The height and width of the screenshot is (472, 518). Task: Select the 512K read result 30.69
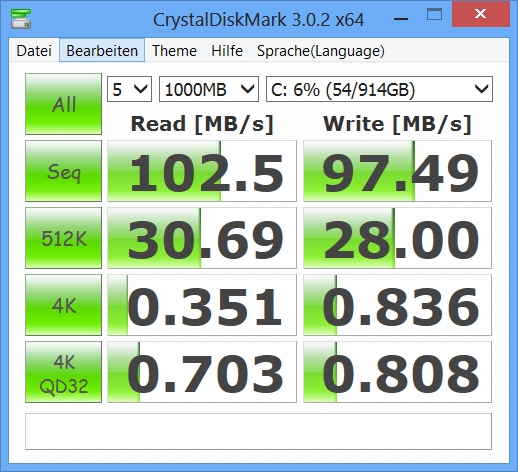[202, 238]
